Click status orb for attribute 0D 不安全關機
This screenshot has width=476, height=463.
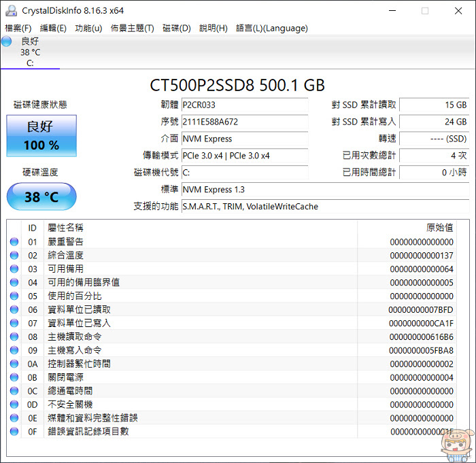(x=14, y=405)
